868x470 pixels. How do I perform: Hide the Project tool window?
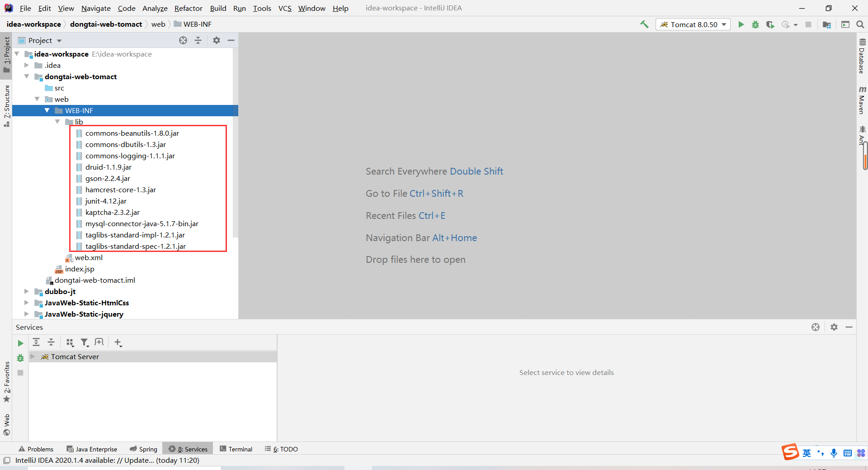231,40
